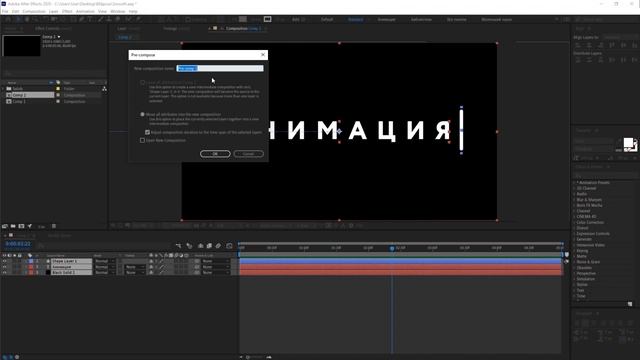Open the Graph Editor icon
Viewport: 640px width, 360px height.
coord(229,246)
